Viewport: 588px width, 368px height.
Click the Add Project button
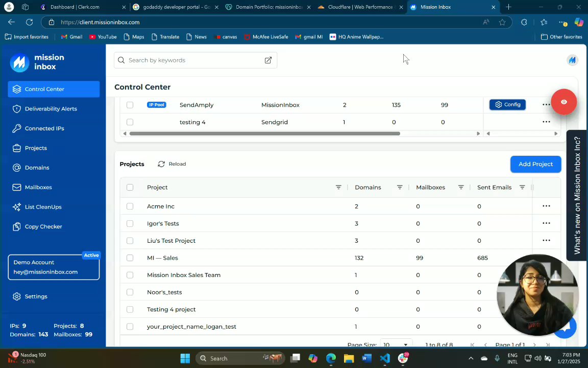click(535, 164)
